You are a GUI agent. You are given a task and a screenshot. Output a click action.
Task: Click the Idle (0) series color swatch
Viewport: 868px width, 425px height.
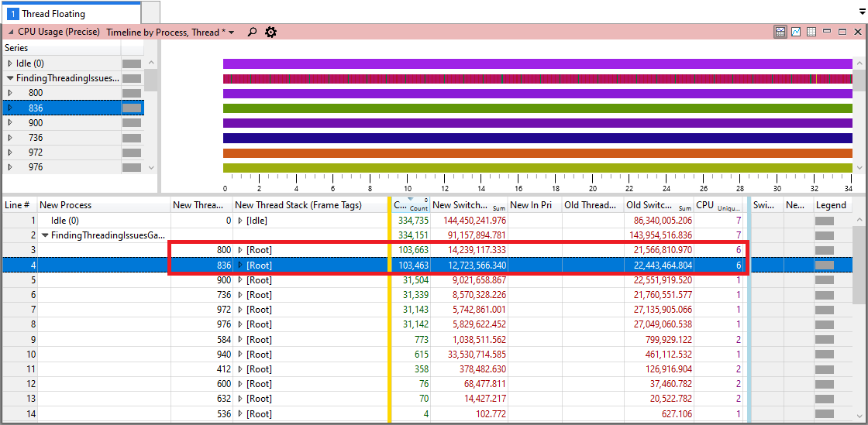[x=132, y=63]
